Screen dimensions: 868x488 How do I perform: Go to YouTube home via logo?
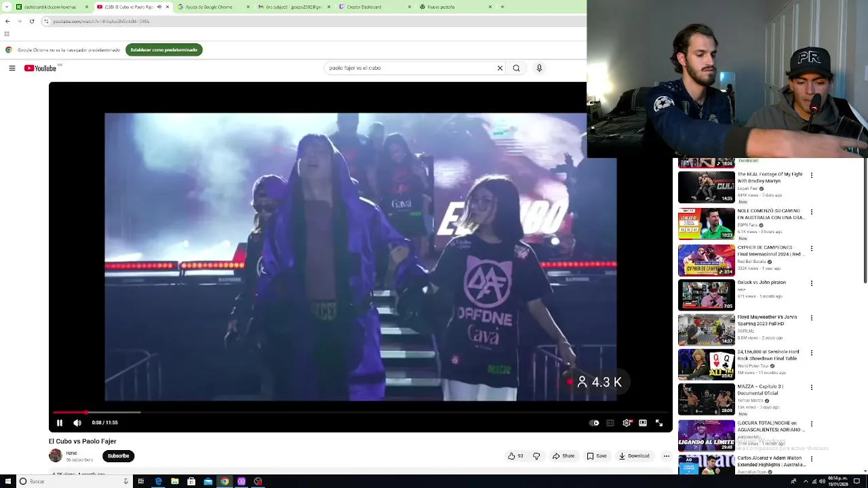tap(41, 68)
